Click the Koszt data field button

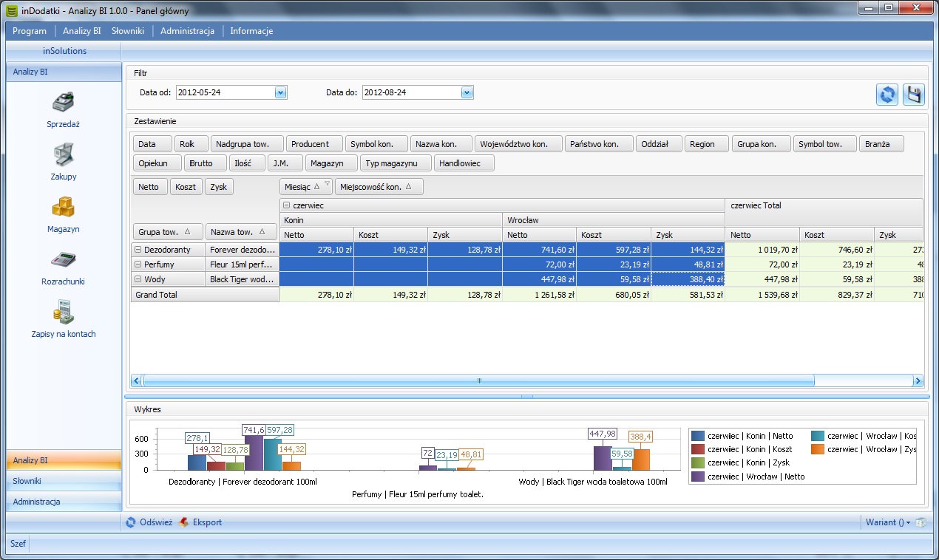point(186,187)
